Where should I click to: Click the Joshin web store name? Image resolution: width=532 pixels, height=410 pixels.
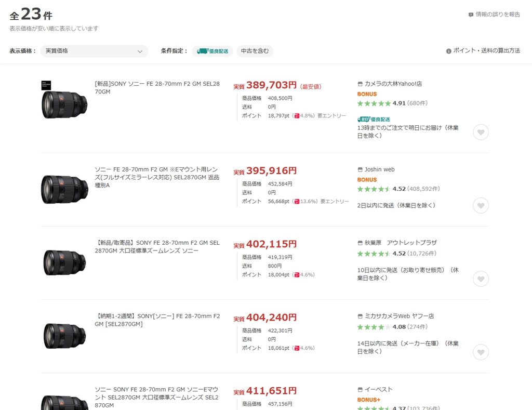pyautogui.click(x=379, y=169)
